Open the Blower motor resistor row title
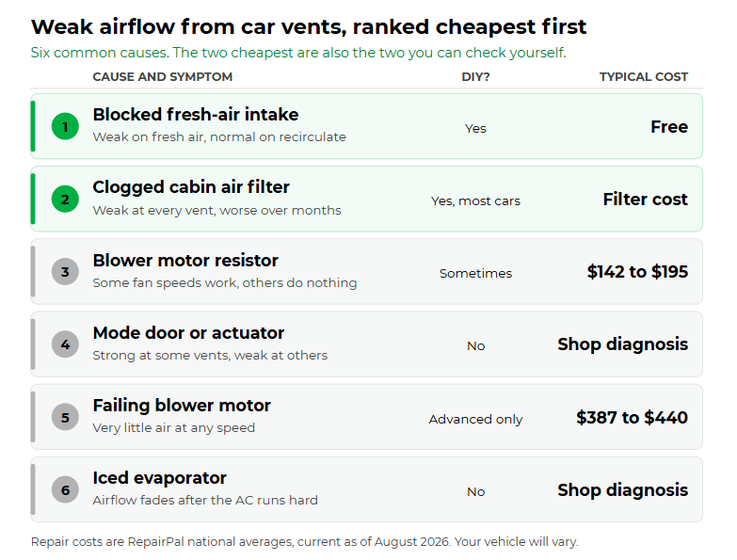The width and height of the screenshot is (737, 560). click(x=185, y=261)
